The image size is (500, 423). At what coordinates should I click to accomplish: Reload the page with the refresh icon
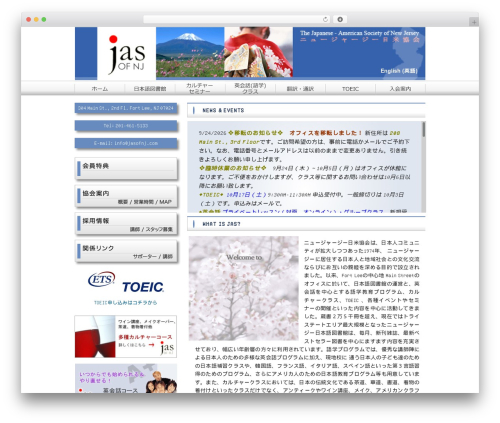click(325, 19)
